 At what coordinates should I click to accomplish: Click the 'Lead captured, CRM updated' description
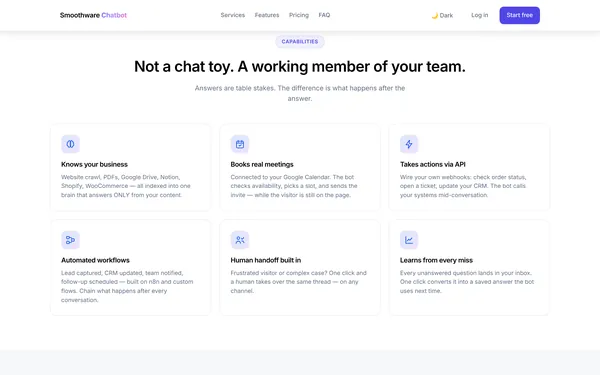[127, 286]
